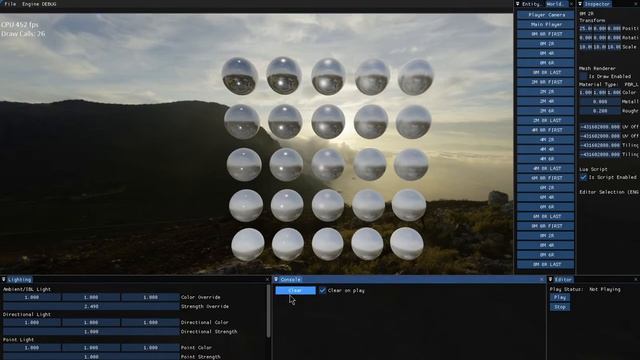Screen dimensions: 640x360
Task: Click the Clear button in Console
Action: pyautogui.click(x=295, y=291)
